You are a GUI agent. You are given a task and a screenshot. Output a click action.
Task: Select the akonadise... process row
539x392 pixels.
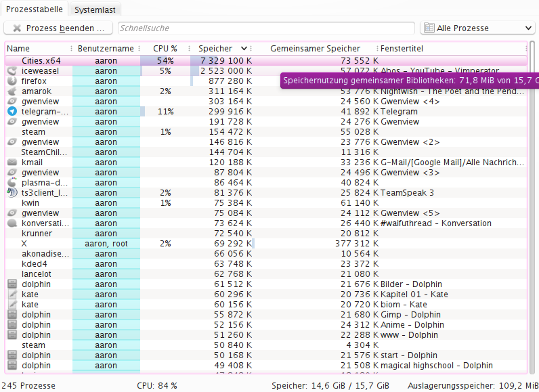coord(266,254)
